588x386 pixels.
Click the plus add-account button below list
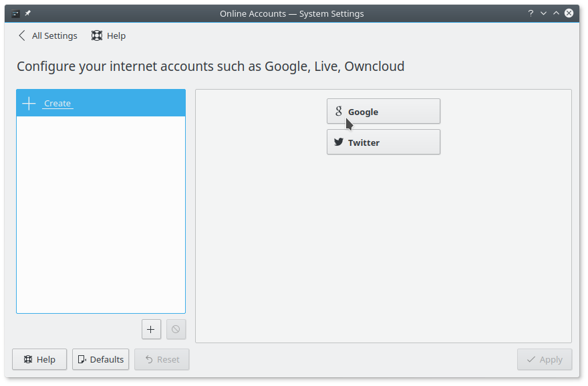tap(151, 329)
